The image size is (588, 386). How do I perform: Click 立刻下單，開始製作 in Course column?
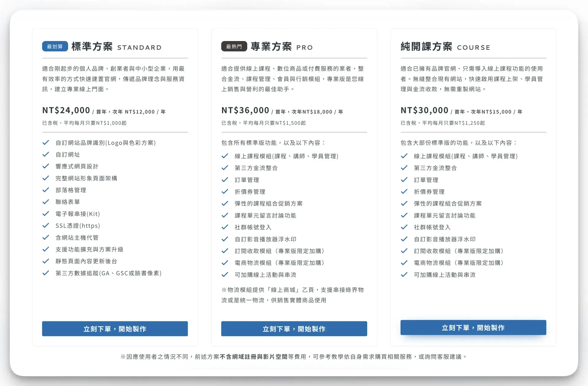pos(473,328)
